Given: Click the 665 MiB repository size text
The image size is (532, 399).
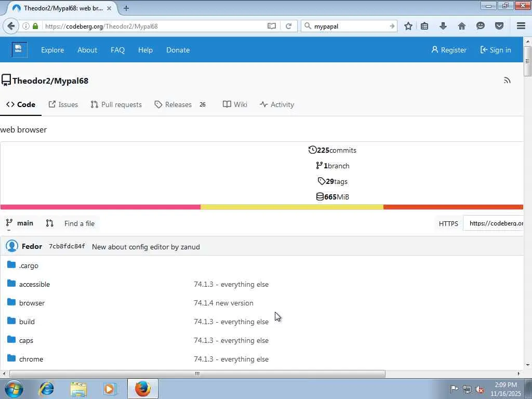Looking at the screenshot, I should click(x=332, y=197).
